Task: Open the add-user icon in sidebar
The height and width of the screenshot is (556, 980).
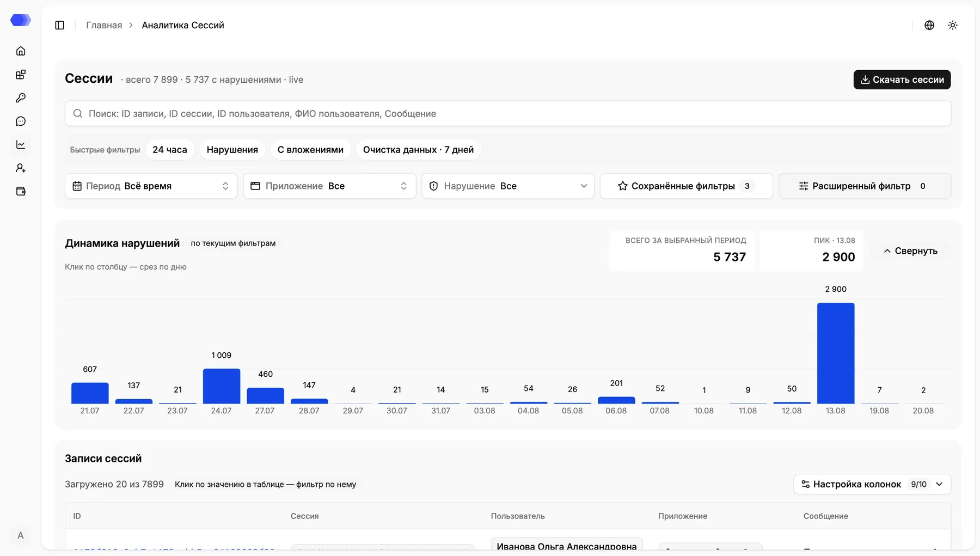Action: [x=21, y=168]
